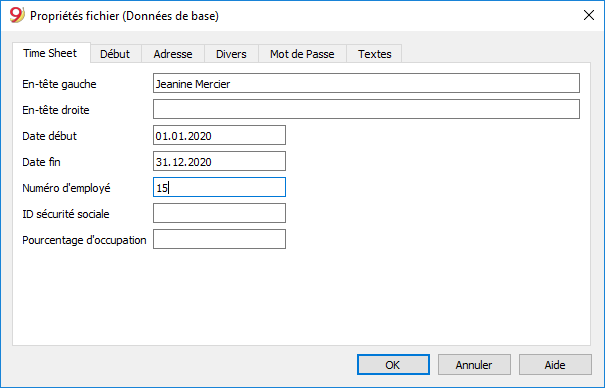Cancel with the Annuler button
Image resolution: width=605 pixels, height=389 pixels.
pos(474,365)
